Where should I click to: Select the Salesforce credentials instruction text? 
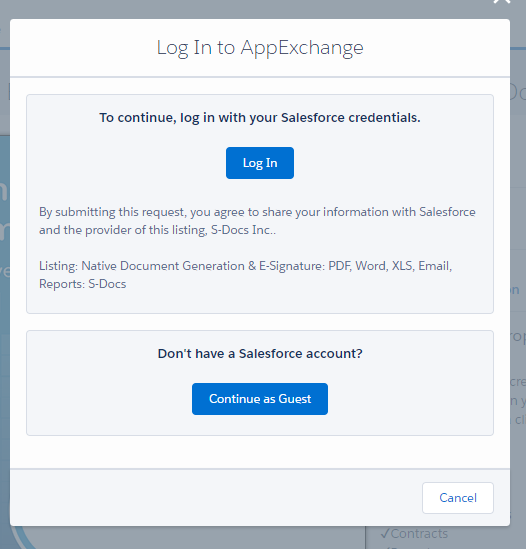pyautogui.click(x=259, y=118)
